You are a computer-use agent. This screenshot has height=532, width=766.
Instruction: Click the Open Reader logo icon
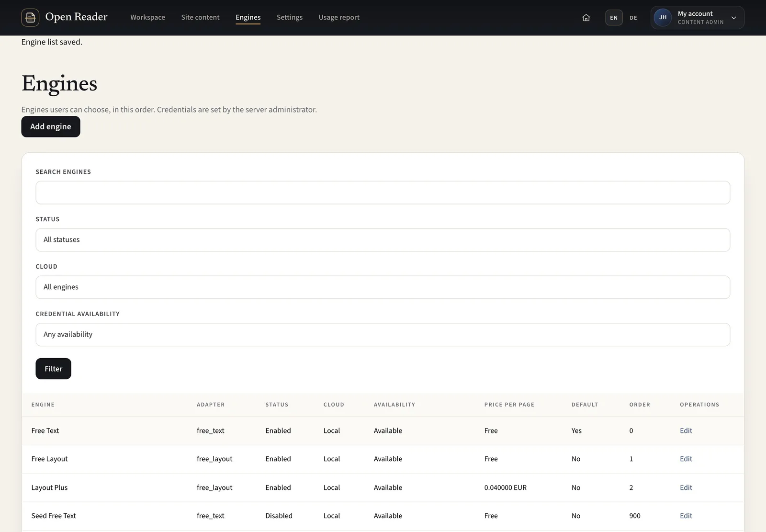[30, 18]
